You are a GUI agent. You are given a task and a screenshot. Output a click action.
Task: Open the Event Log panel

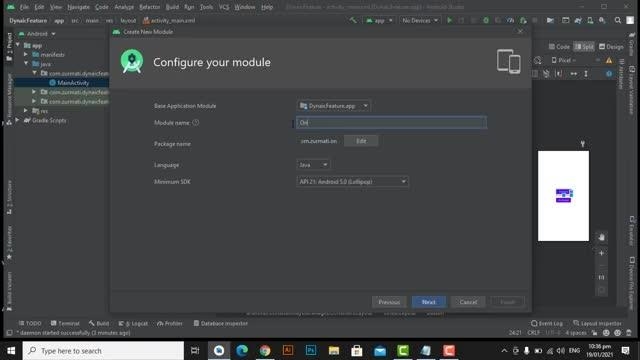click(547, 323)
